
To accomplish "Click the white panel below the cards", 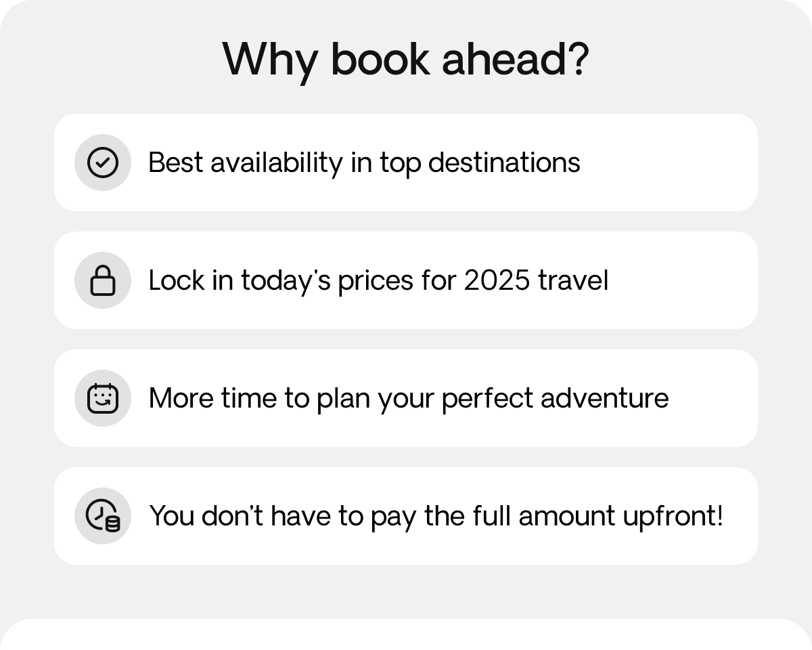I will tap(406, 634).
